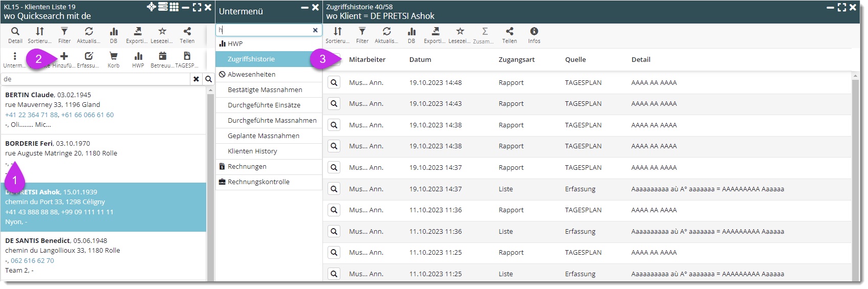The height and width of the screenshot is (289, 868).
Task: Clear the quicksearch text with X button
Action: 196,79
